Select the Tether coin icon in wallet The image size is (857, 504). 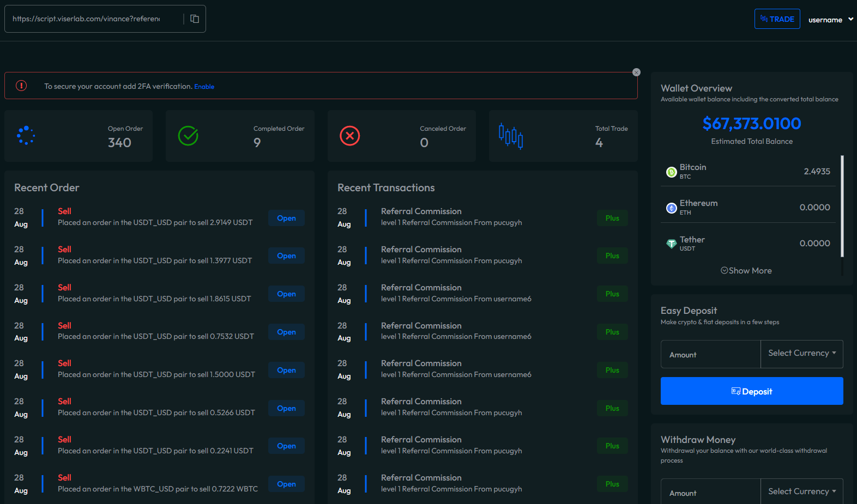(672, 244)
